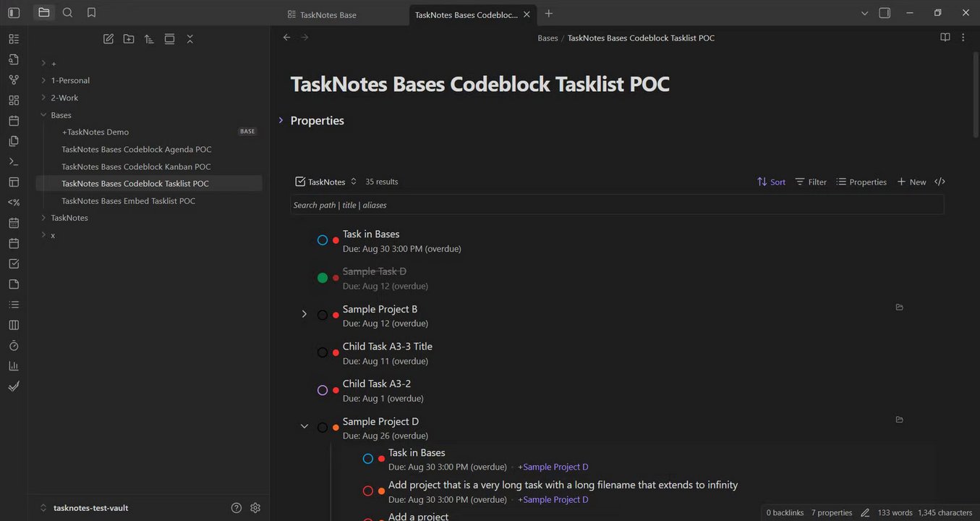Viewport: 980px width, 521px height.
Task: Open vault settings gear icon
Action: [x=255, y=508]
